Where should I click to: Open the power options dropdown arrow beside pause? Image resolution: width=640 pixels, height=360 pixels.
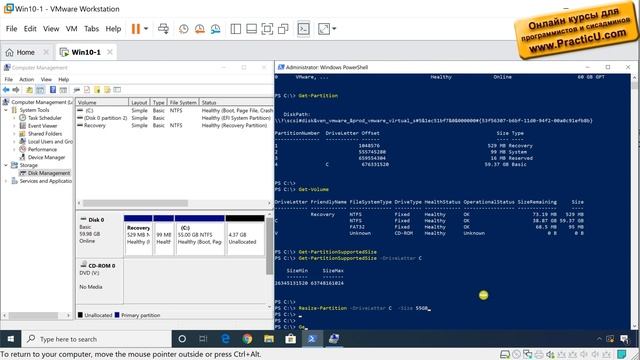tap(146, 29)
